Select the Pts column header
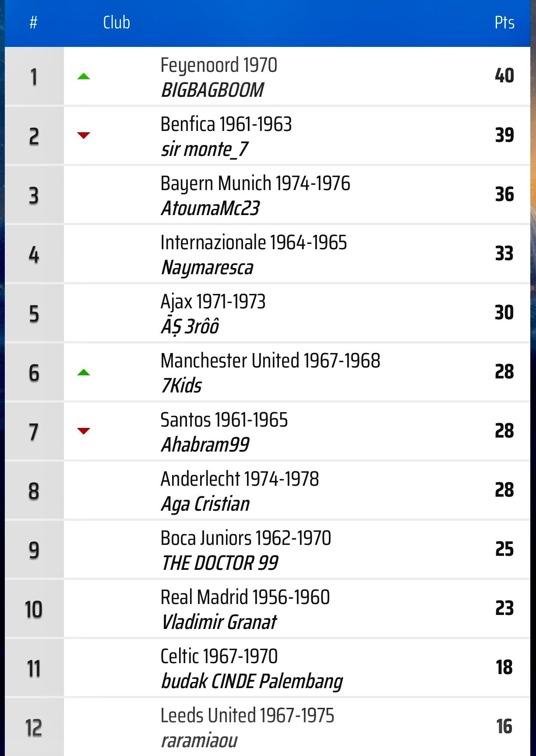 pyautogui.click(x=504, y=23)
